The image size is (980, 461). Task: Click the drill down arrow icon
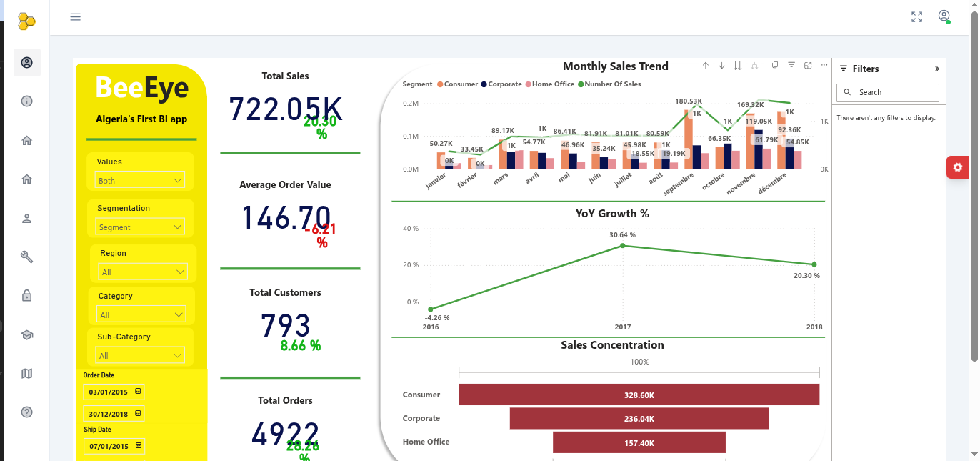tap(721, 65)
